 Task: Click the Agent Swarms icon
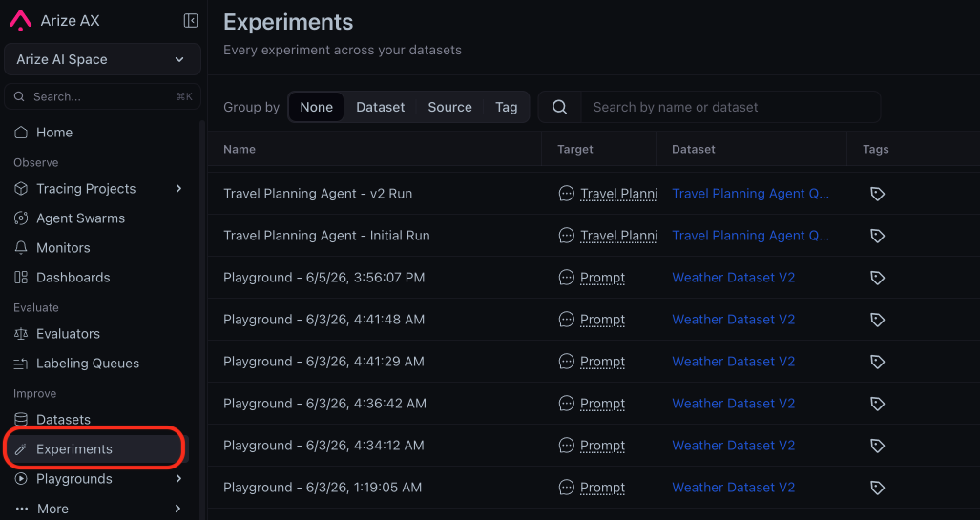click(x=21, y=218)
